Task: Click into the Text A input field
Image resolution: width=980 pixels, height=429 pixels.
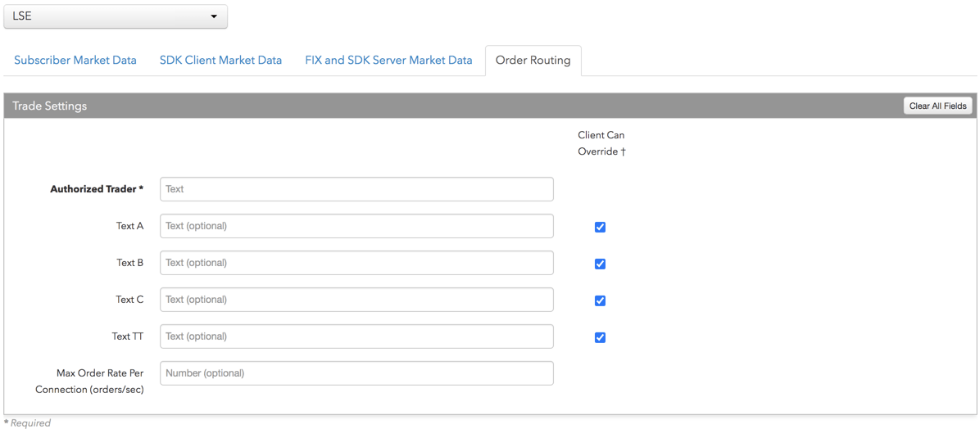Action: (357, 226)
